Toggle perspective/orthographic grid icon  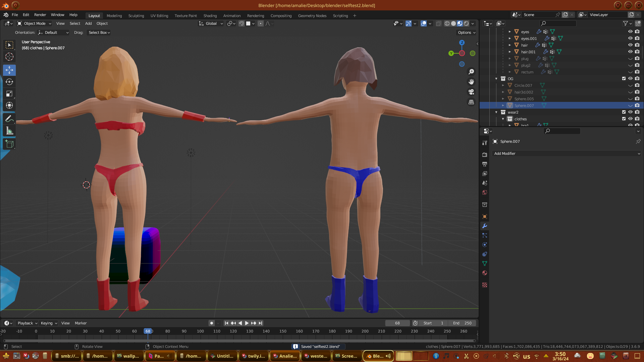[x=471, y=102]
